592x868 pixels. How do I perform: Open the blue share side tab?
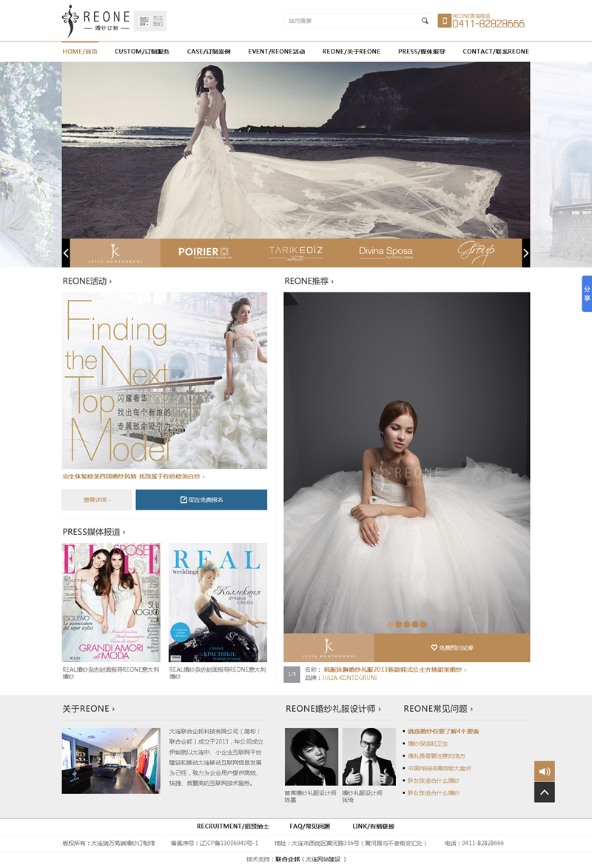click(587, 293)
